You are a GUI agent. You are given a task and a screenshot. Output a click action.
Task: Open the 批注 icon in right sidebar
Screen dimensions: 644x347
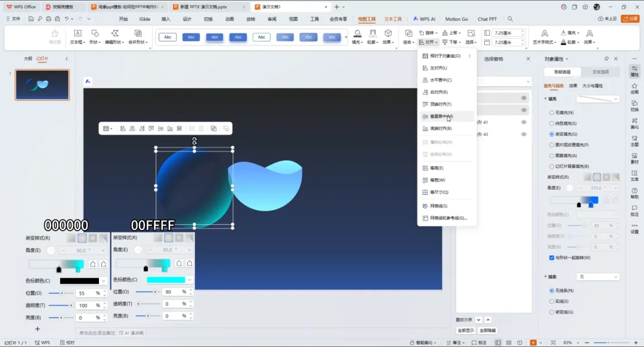[x=634, y=210]
